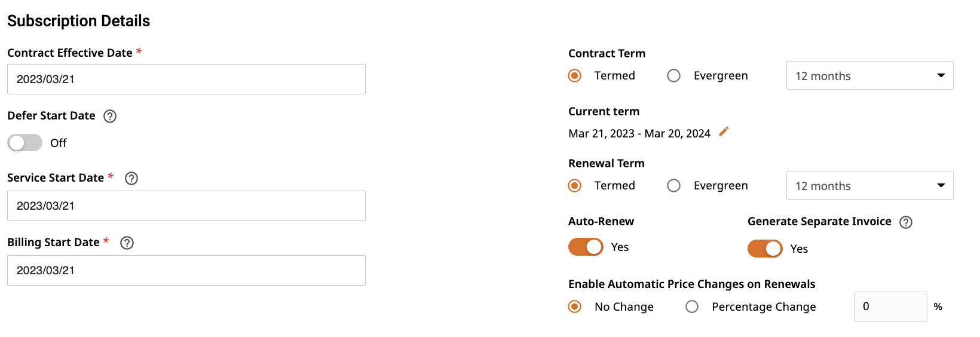Open the Generate Separate Invoice help icon
Screen dimensions: 980x337
[x=906, y=222]
